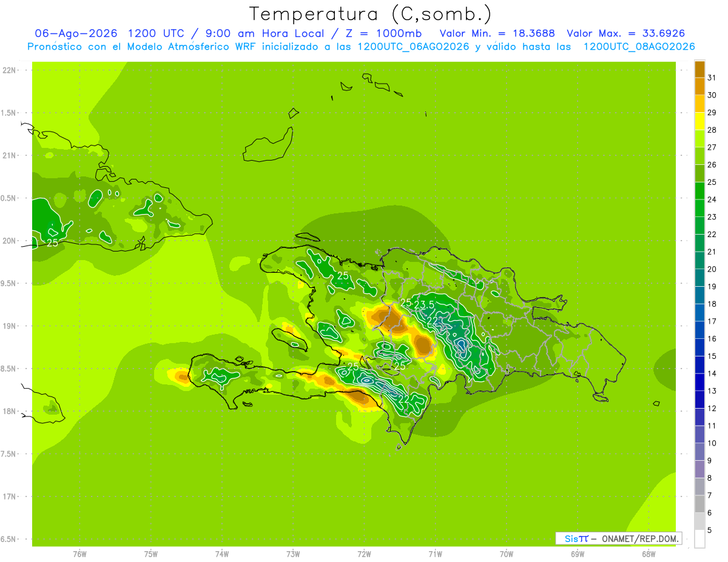Click the title 'Temperatura (C,somb.)'
Image resolution: width=728 pixels, height=562 pixels.
click(371, 14)
